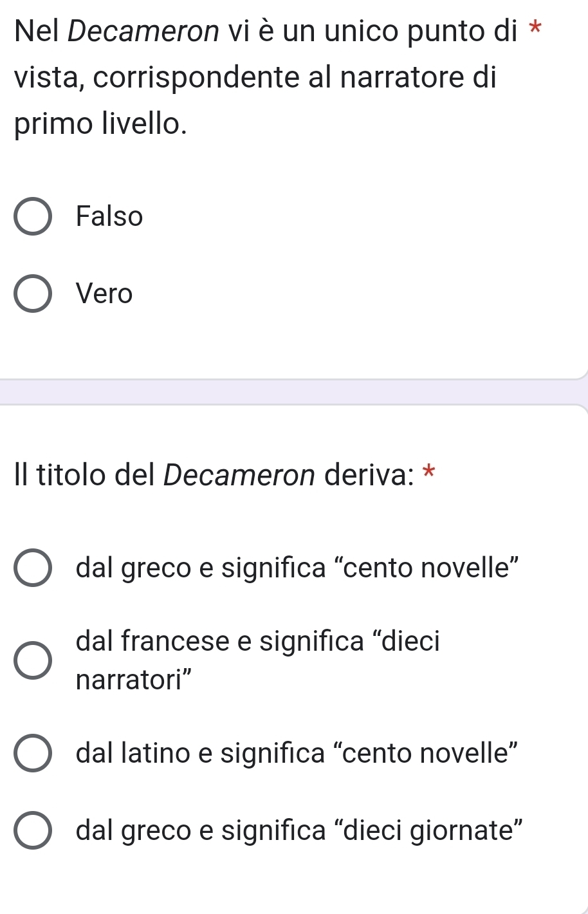Click the lavender gap between the question cards
588x914 pixels.
click(294, 392)
